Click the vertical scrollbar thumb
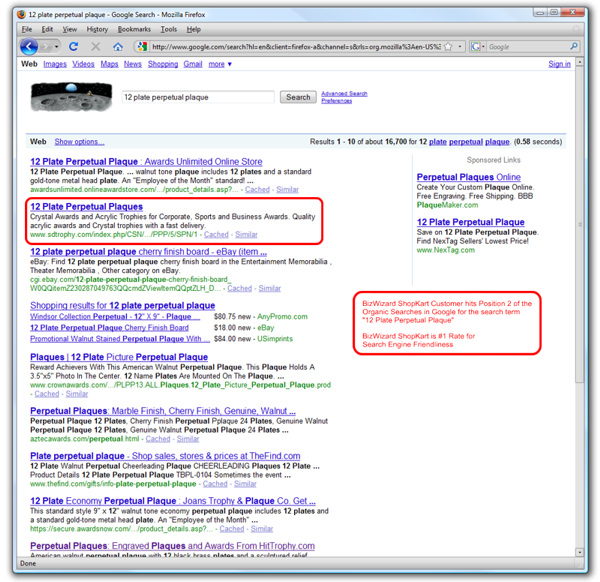This screenshot has width=600, height=582. pos(580,224)
